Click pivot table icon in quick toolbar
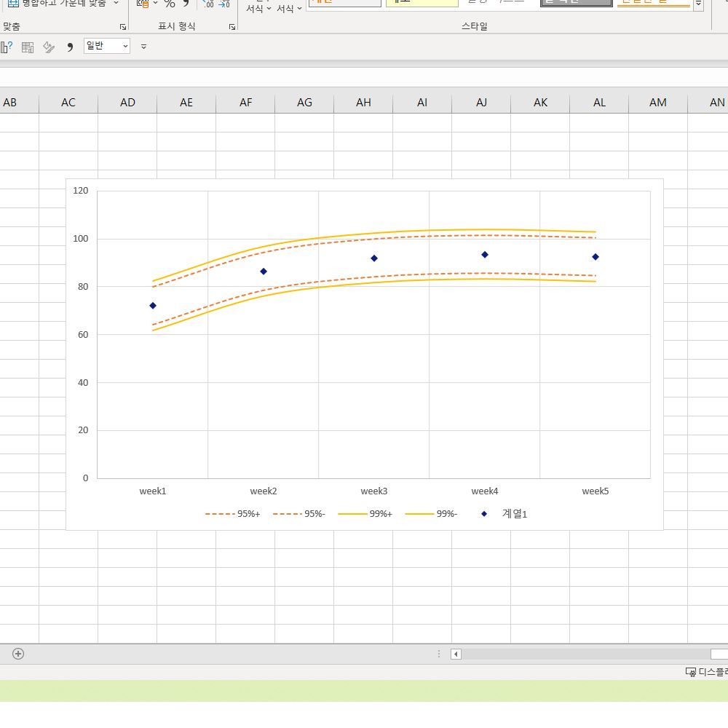The width and height of the screenshot is (728, 728). pos(28,47)
